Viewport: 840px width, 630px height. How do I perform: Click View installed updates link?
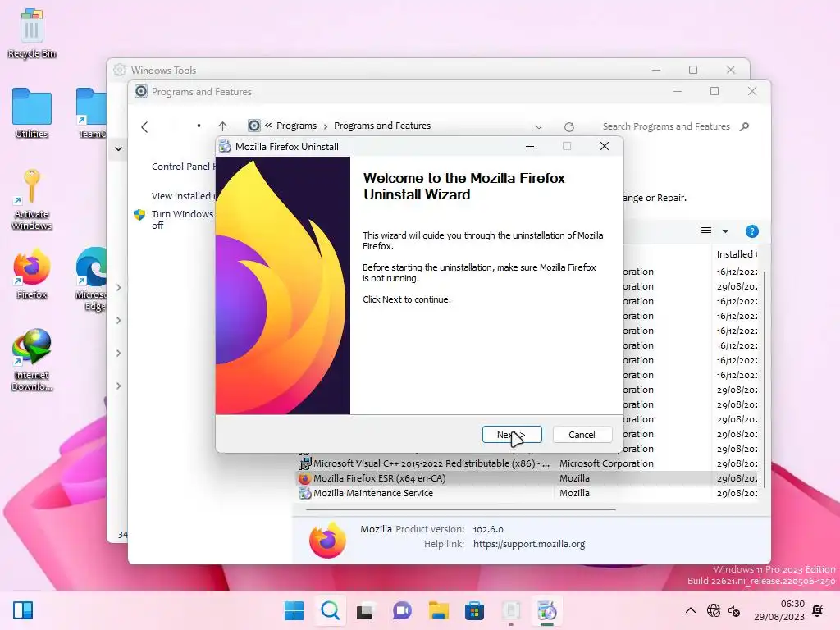coord(182,196)
